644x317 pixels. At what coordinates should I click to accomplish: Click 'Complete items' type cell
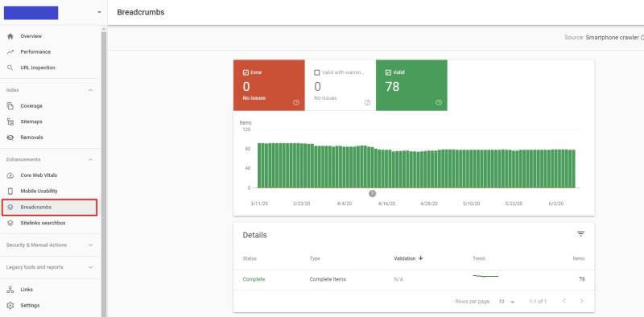pos(328,279)
